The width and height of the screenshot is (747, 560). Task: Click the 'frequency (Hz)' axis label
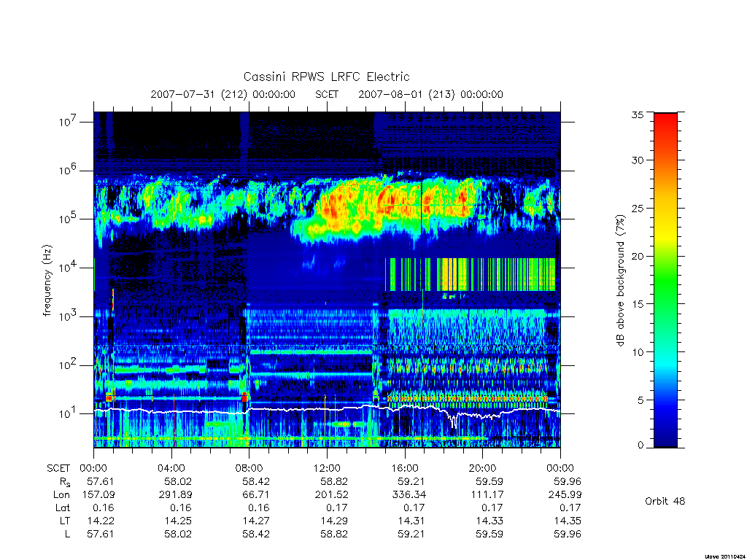click(x=47, y=281)
